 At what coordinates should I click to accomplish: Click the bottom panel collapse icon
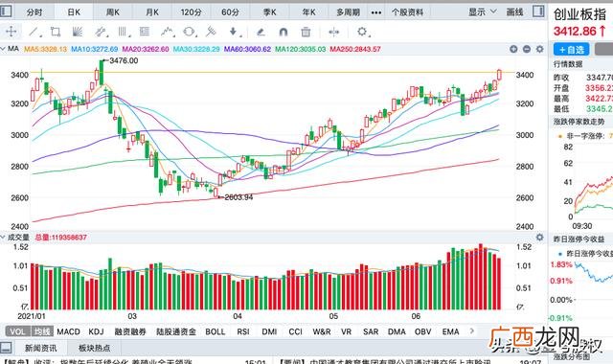[5, 347]
